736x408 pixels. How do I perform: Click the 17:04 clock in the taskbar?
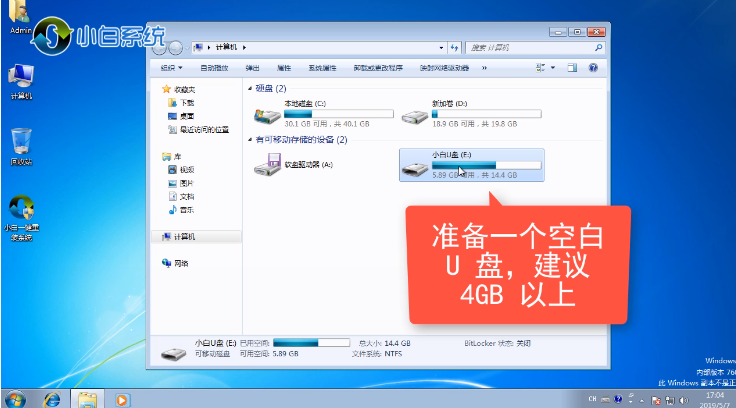[x=715, y=395]
